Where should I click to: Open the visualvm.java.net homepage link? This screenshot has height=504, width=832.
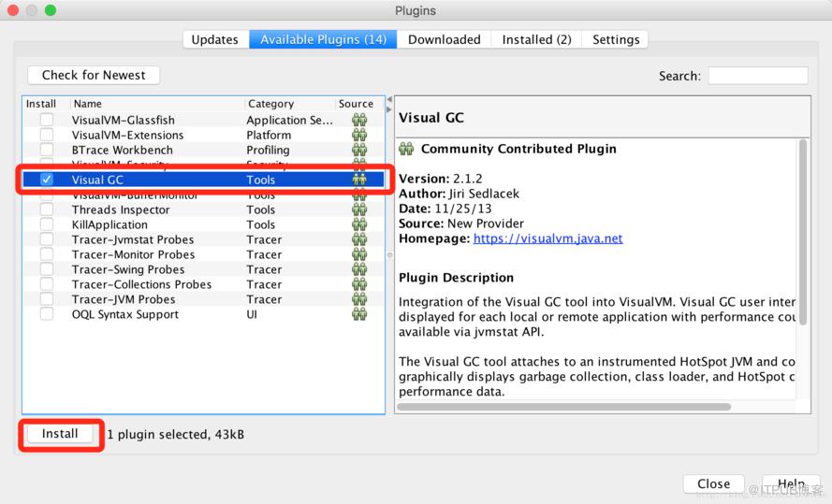pos(547,238)
